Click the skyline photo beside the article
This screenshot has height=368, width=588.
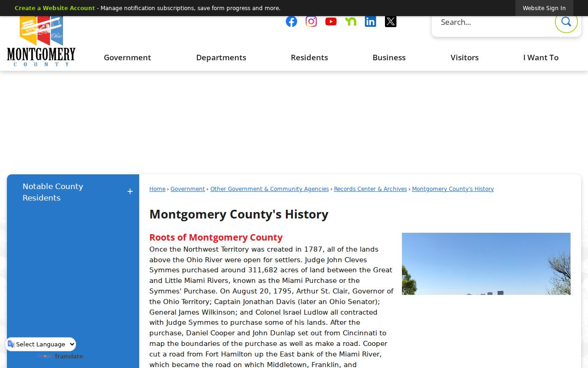(486, 264)
